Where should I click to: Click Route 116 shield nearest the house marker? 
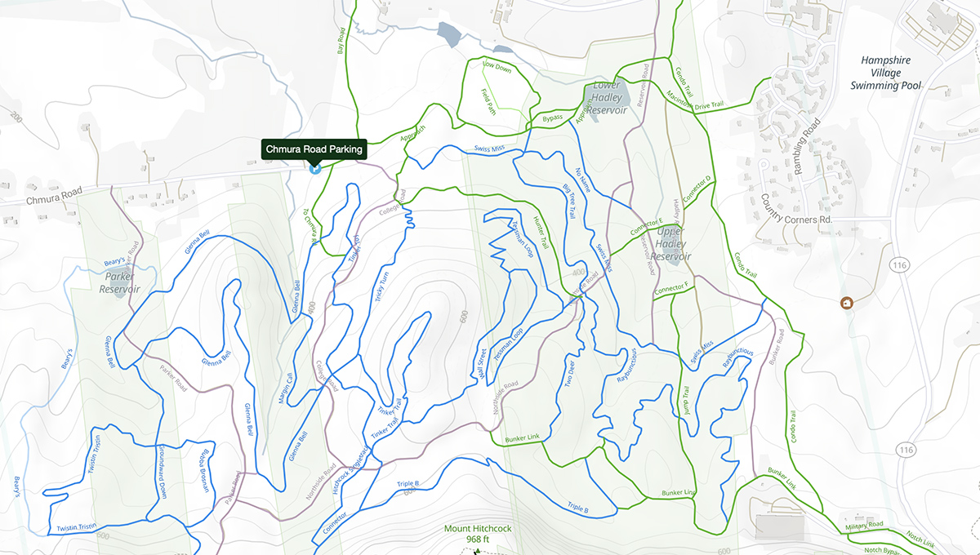tap(902, 266)
